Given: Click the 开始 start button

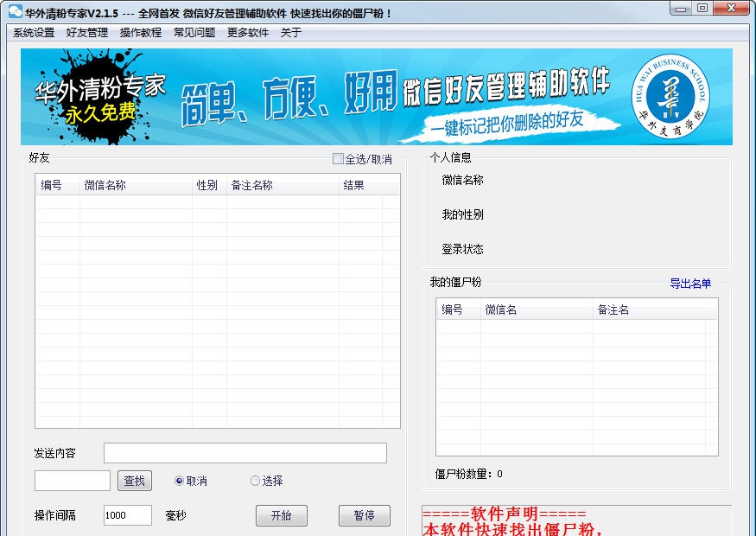Looking at the screenshot, I should coord(282,515).
